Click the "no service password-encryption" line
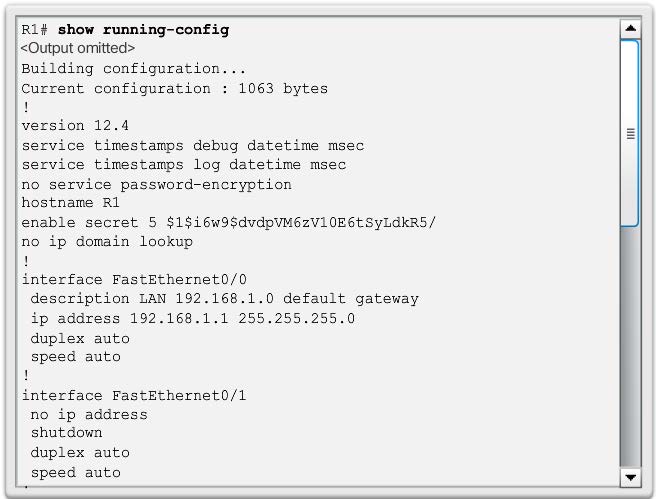656x499 pixels. tap(156, 184)
